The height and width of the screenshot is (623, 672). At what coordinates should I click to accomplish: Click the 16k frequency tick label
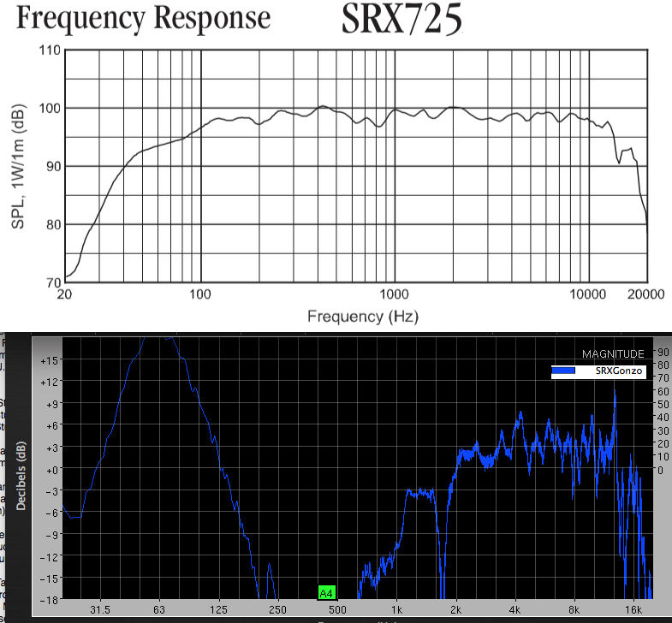point(633,609)
